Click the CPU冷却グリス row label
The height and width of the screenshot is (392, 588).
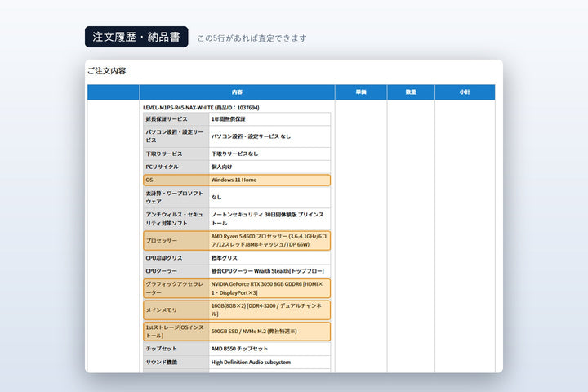point(164,258)
